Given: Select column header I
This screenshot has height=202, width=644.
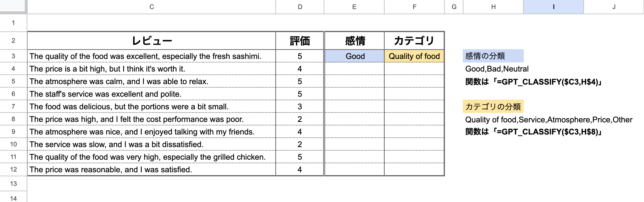Looking at the screenshot, I should point(554,7).
